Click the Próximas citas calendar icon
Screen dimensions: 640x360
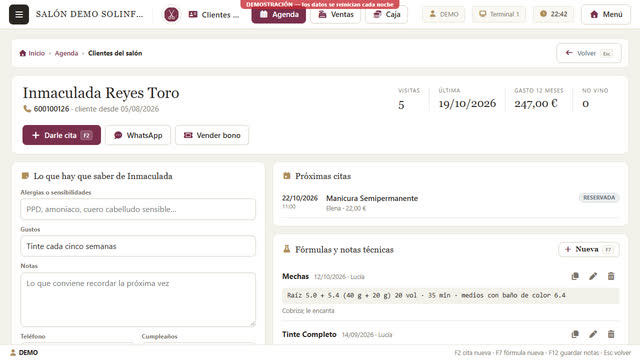[287, 176]
